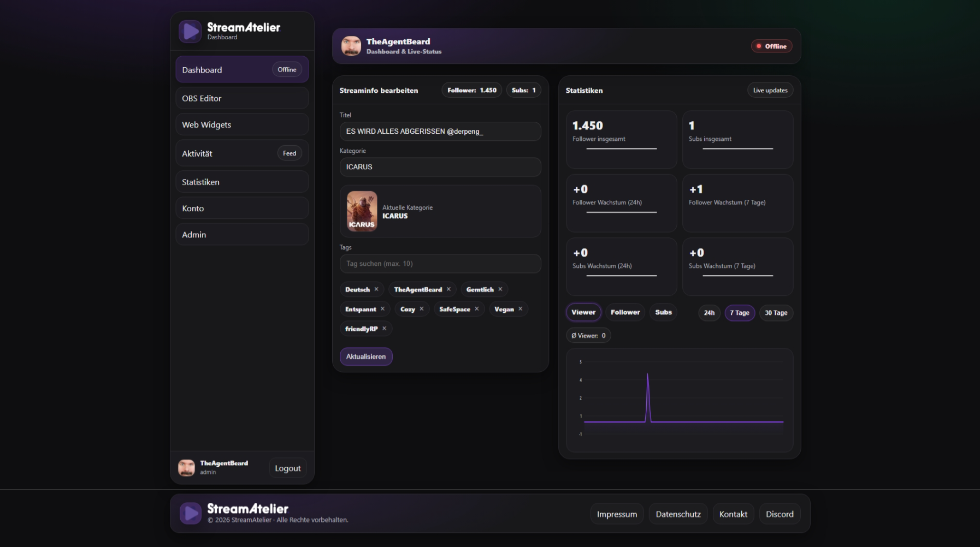This screenshot has width=980, height=547.
Task: Click Logout in the sidebar
Action: click(288, 468)
